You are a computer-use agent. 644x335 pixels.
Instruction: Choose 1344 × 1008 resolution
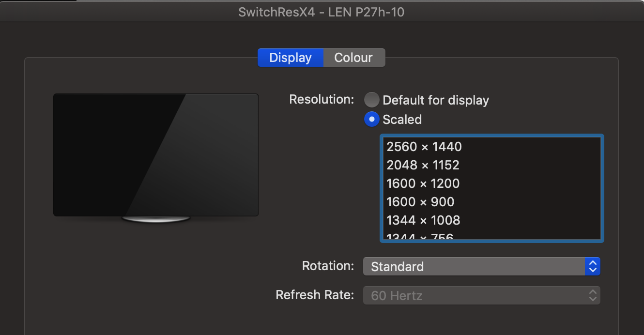491,220
